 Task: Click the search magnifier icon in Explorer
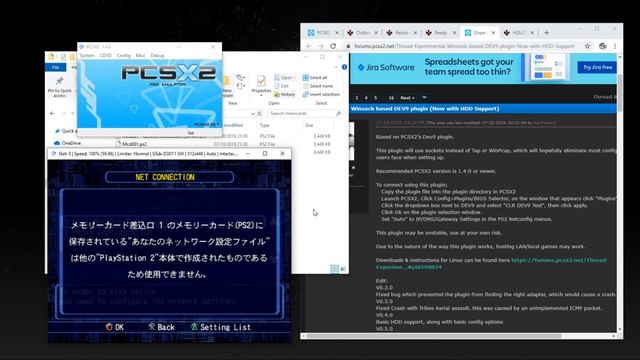[338, 113]
